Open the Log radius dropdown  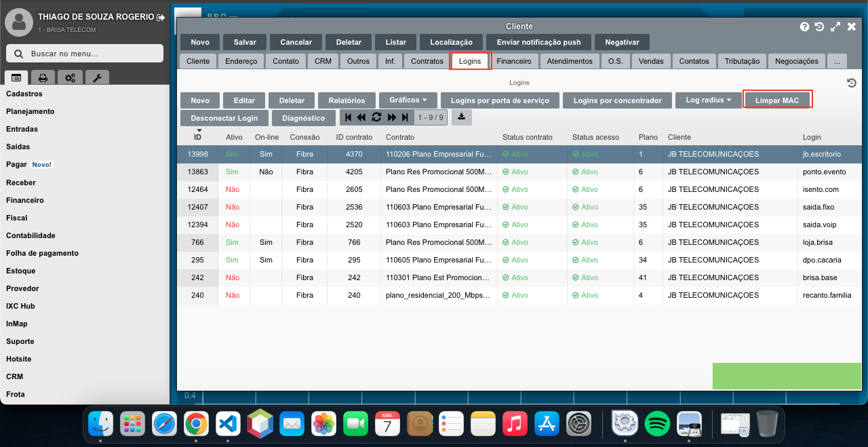coord(708,100)
